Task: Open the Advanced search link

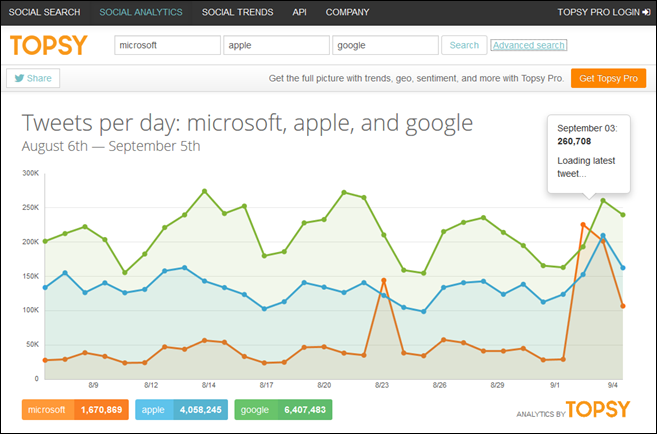Action: [528, 45]
